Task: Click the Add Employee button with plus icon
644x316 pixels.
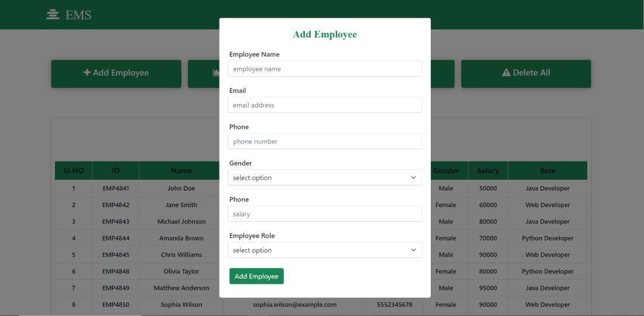Action: [117, 74]
